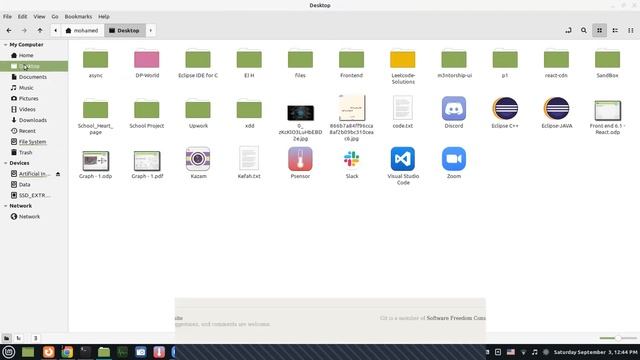Open the View menu

39,17
